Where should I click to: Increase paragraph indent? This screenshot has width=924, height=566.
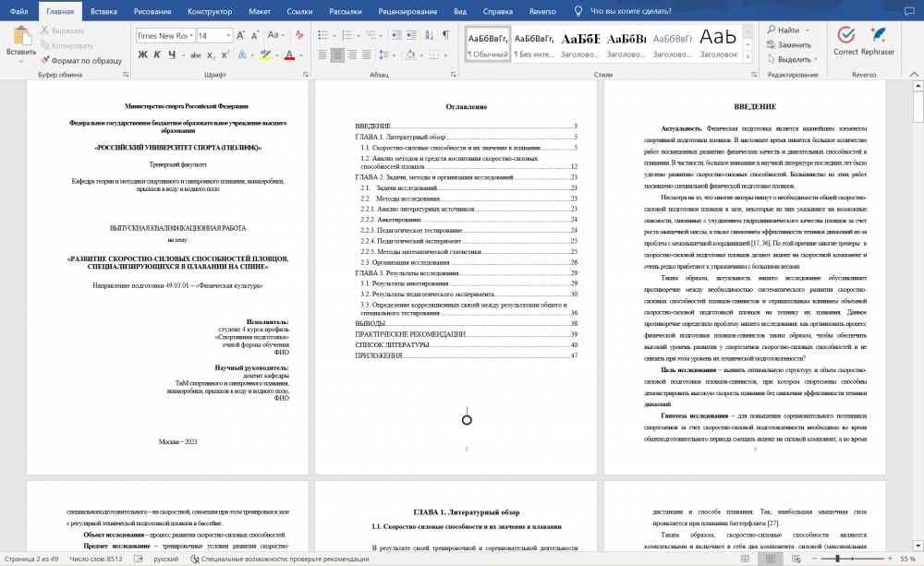click(x=411, y=35)
